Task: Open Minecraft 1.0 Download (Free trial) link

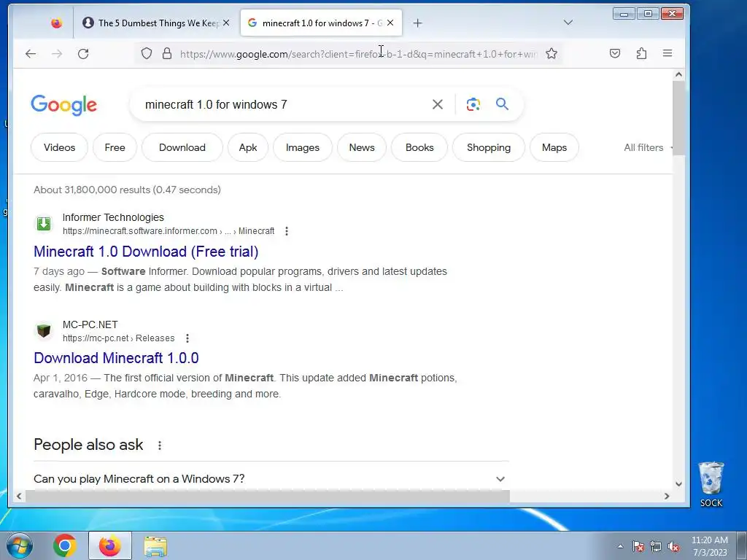Action: [146, 252]
